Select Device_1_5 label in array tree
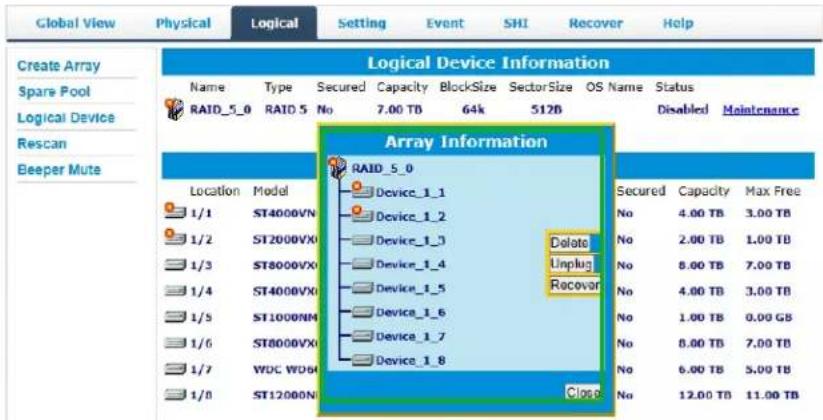 coord(410,289)
